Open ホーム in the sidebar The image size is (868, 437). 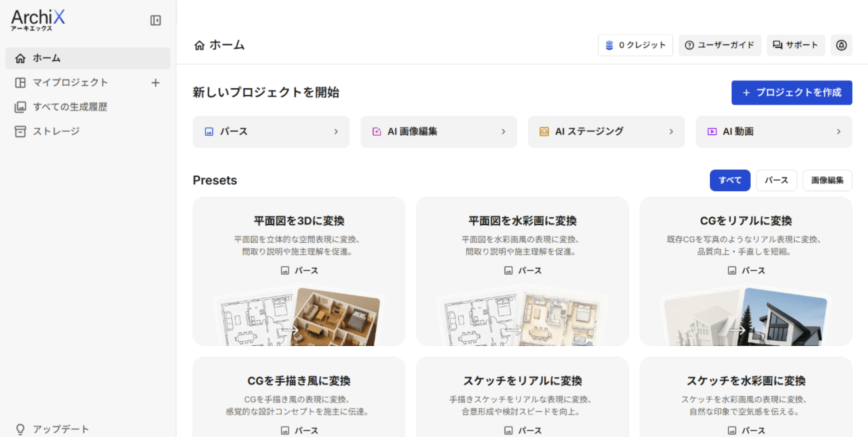coord(88,58)
